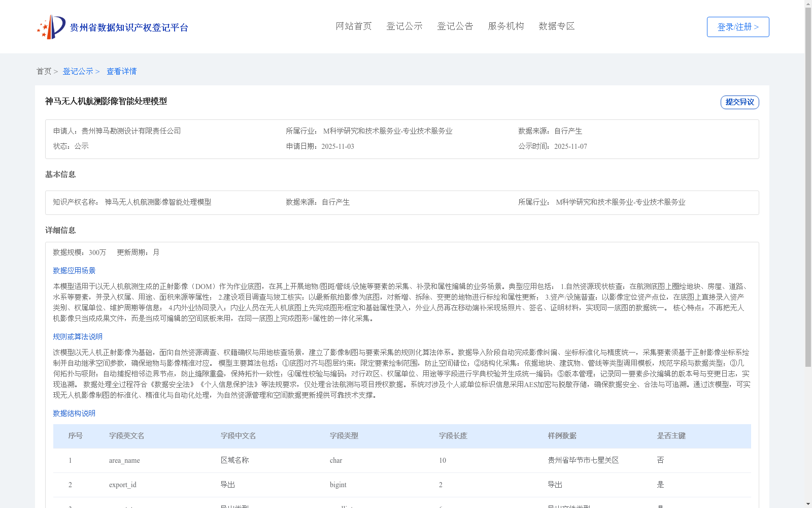This screenshot has height=508, width=812.
Task: Click the 数据结构说明 heading
Action: [74, 414]
